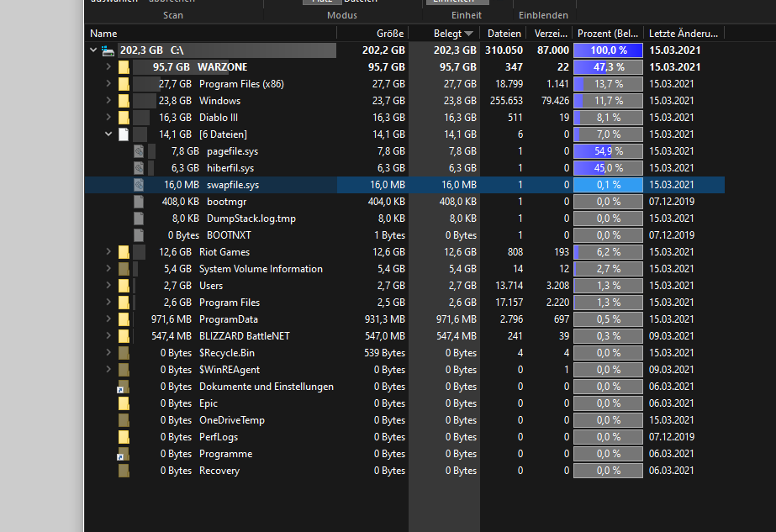Click the 54,9 % bar of pagefile.sys
The width and height of the screenshot is (776, 532).
point(608,151)
